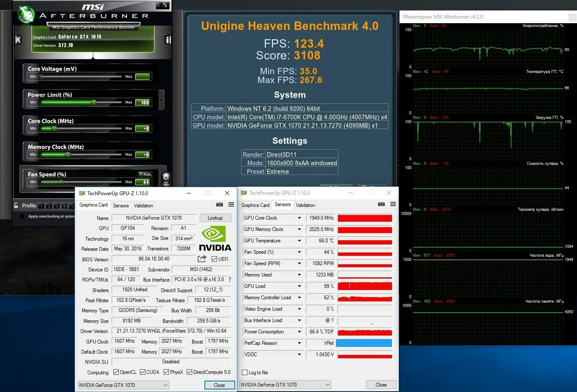Screen dimensions: 577x392
Task: Click the BIOS save/share arrow icon
Action: [x=202, y=258]
